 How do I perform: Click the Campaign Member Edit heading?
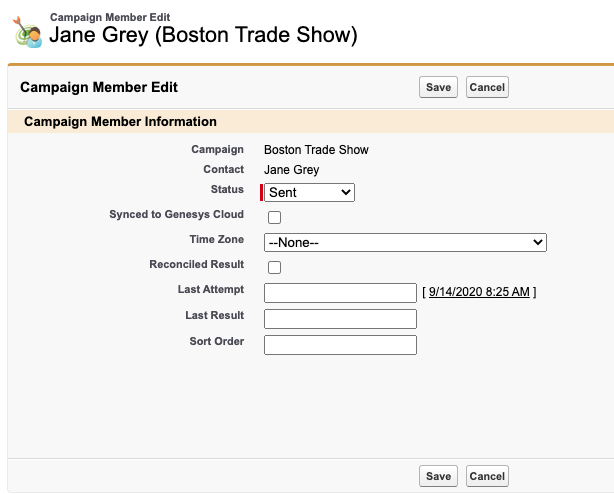[99, 87]
